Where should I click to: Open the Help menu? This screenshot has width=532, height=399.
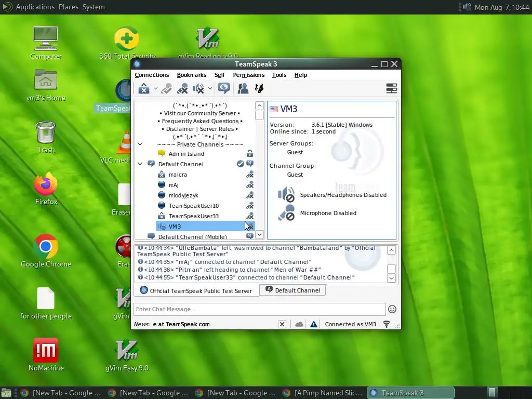click(301, 75)
